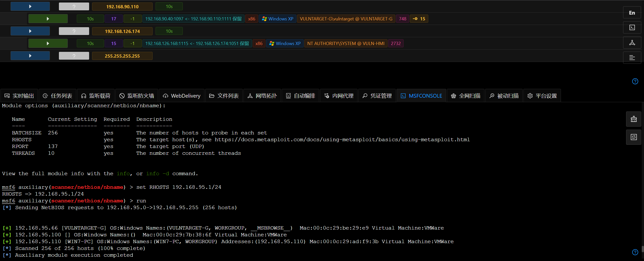Switch language with the En button
The image size is (644, 261).
[632, 13]
